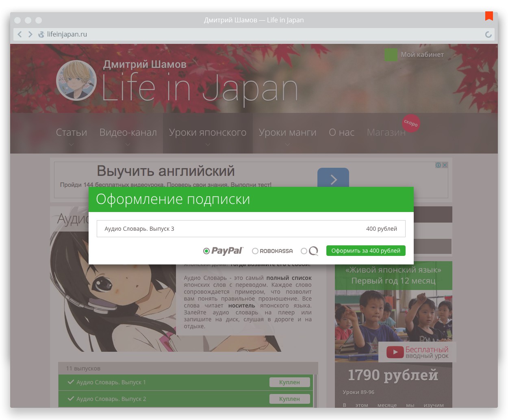
Task: Click the YouTube play icon for free lesson
Action: [395, 352]
